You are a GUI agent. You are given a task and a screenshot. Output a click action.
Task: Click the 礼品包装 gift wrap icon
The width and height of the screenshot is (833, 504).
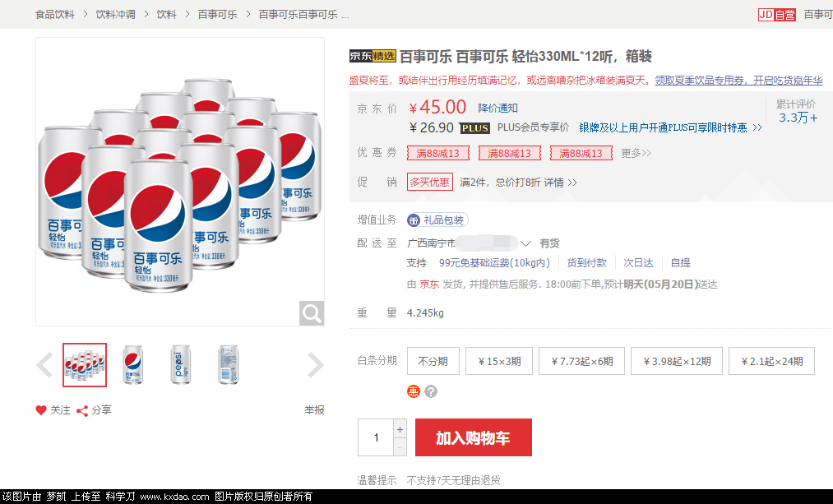414,220
